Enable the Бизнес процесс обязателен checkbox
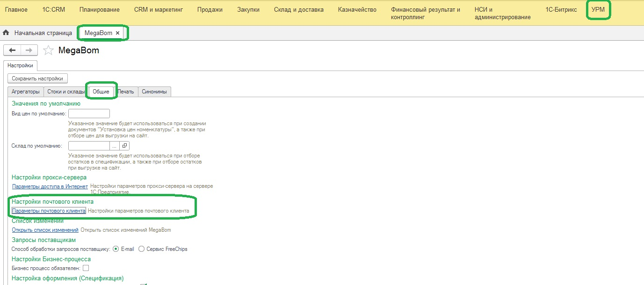The height and width of the screenshot is (285, 644). (x=86, y=268)
